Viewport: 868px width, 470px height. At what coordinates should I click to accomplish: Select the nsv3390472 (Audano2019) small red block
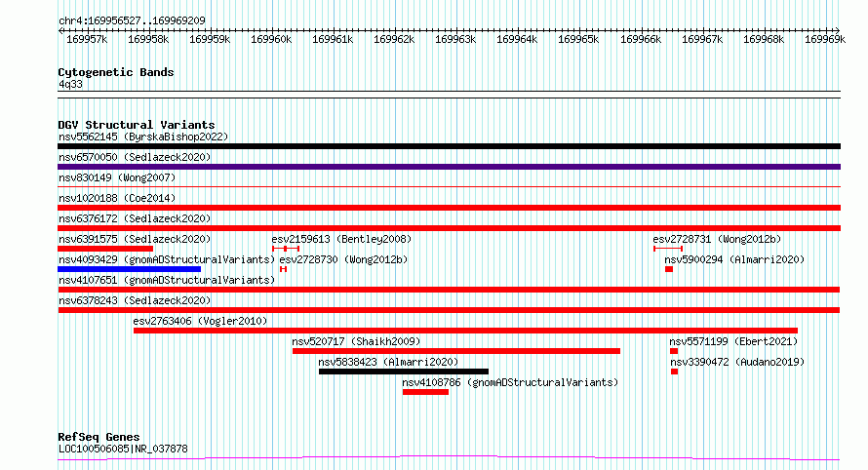674,372
